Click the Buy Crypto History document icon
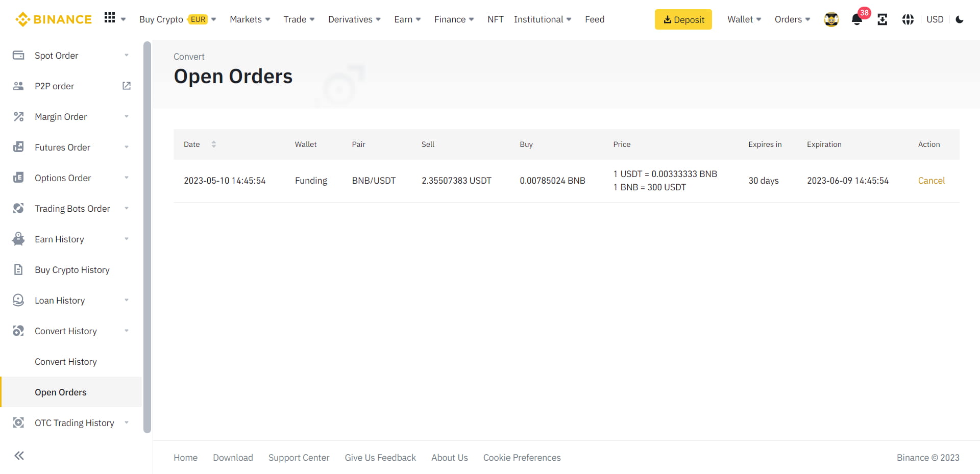The image size is (980, 474). [18, 269]
